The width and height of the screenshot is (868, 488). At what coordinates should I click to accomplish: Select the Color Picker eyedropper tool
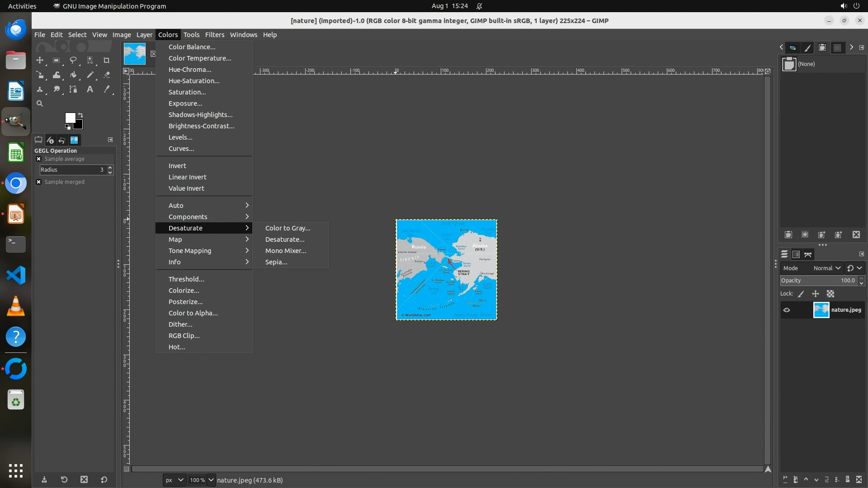(107, 89)
